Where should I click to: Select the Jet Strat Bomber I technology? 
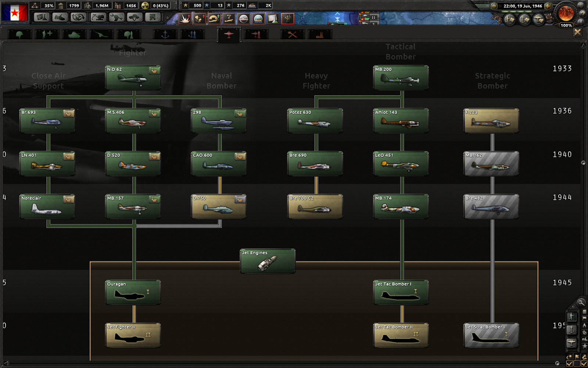coord(491,336)
